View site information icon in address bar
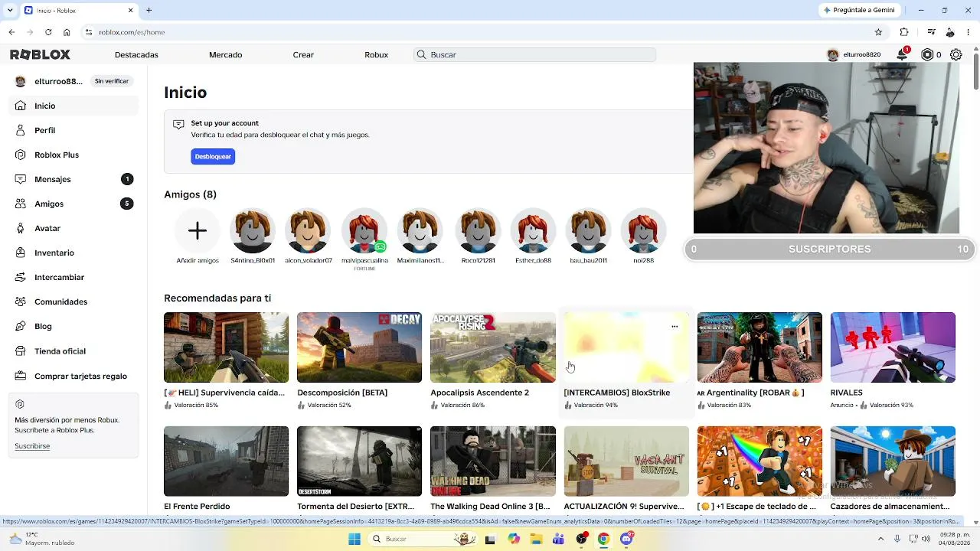Image resolution: width=980 pixels, height=551 pixels. point(89,32)
